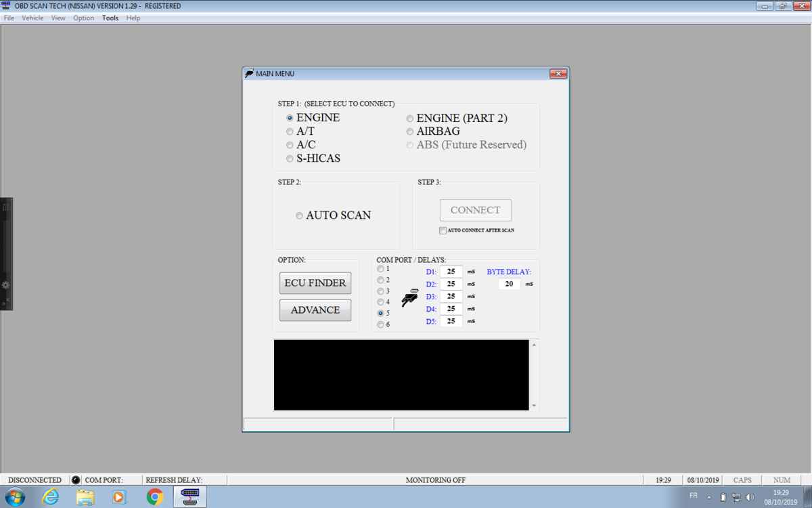Select the ENGINE radio button
812x508 pixels.
click(x=290, y=118)
